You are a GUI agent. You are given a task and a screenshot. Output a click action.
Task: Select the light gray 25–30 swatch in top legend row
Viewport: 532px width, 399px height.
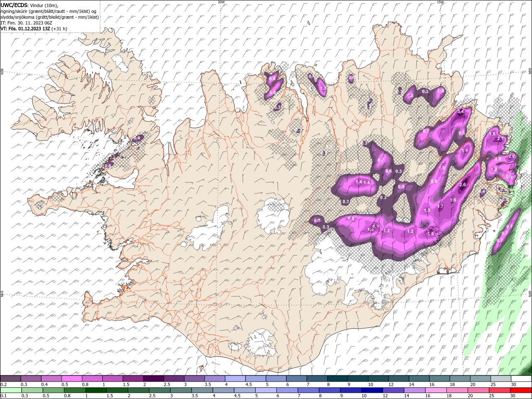[500, 379]
